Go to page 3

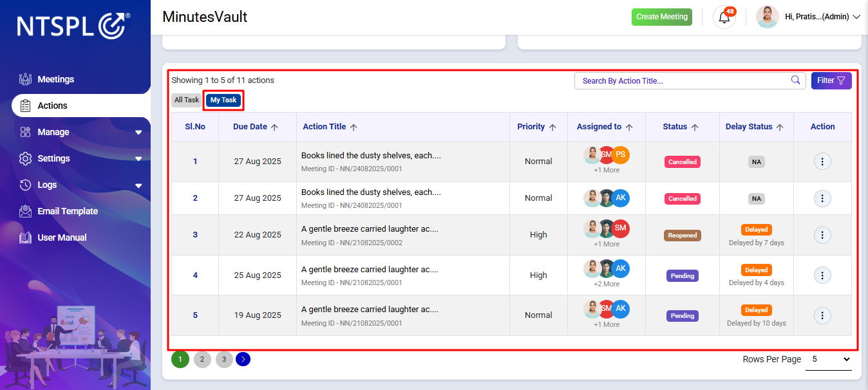[223, 359]
